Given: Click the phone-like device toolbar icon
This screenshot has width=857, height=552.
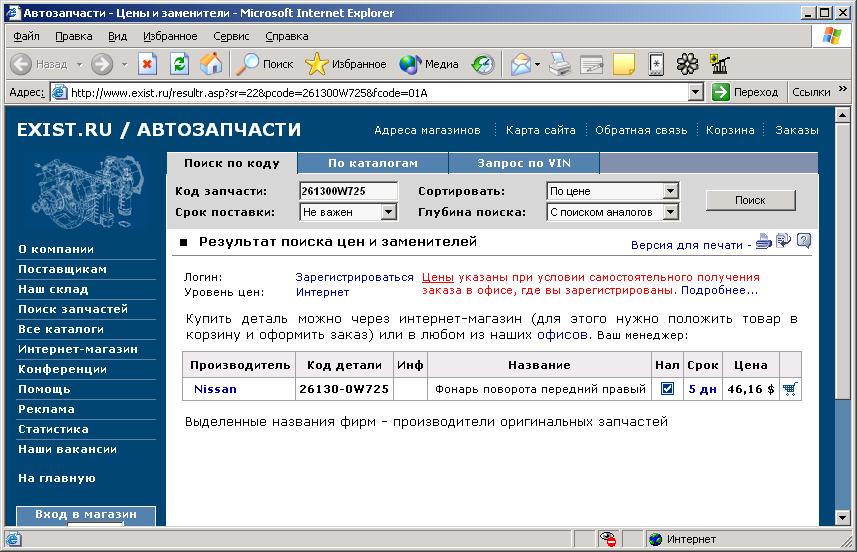Looking at the screenshot, I should tap(656, 64).
